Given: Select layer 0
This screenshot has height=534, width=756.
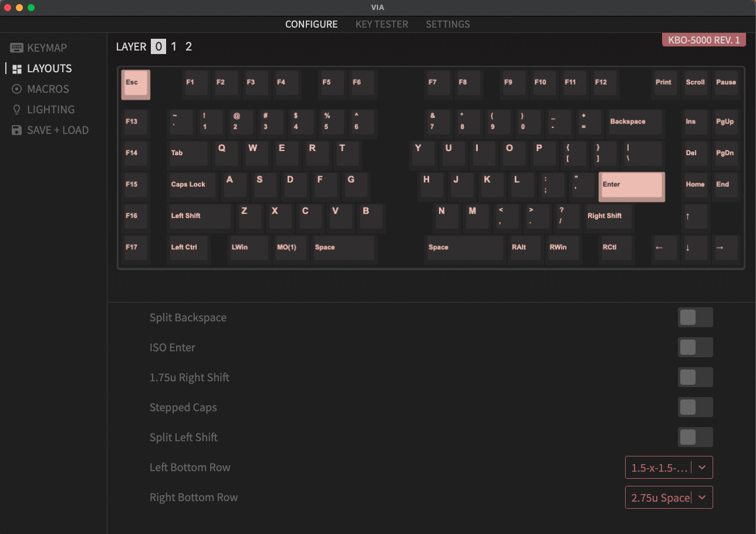Looking at the screenshot, I should pyautogui.click(x=158, y=46).
